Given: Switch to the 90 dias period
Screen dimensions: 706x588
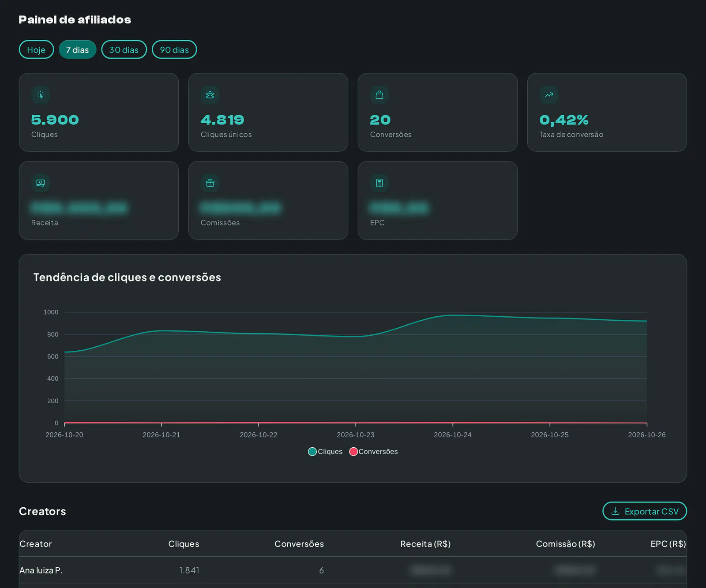Looking at the screenshot, I should [x=174, y=49].
